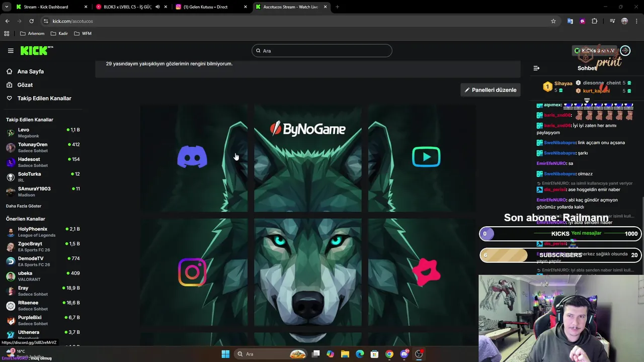Open Windows Start menu
This screenshot has height=362, width=644.
point(225,354)
